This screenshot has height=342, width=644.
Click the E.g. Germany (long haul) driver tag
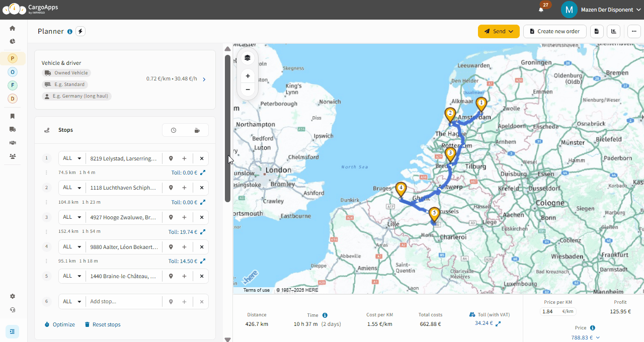77,96
